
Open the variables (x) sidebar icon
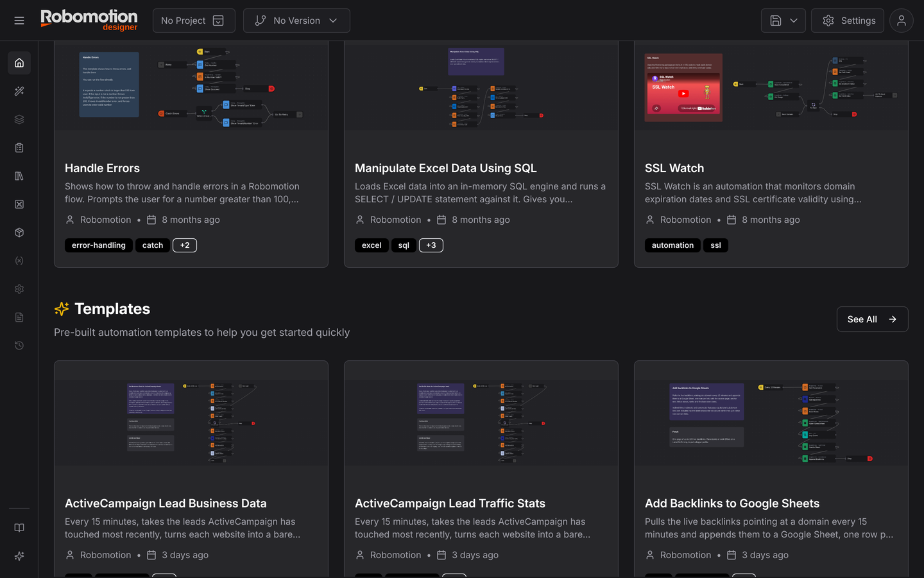click(19, 261)
